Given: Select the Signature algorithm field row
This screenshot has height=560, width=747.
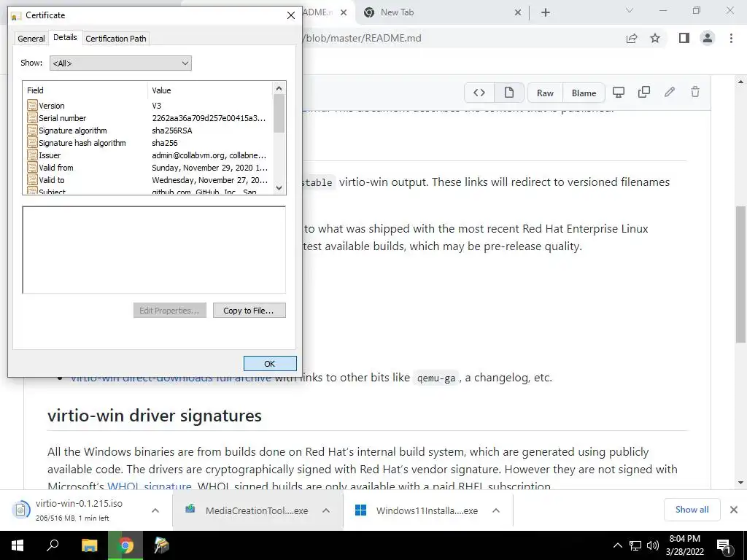Looking at the screenshot, I should (149, 131).
